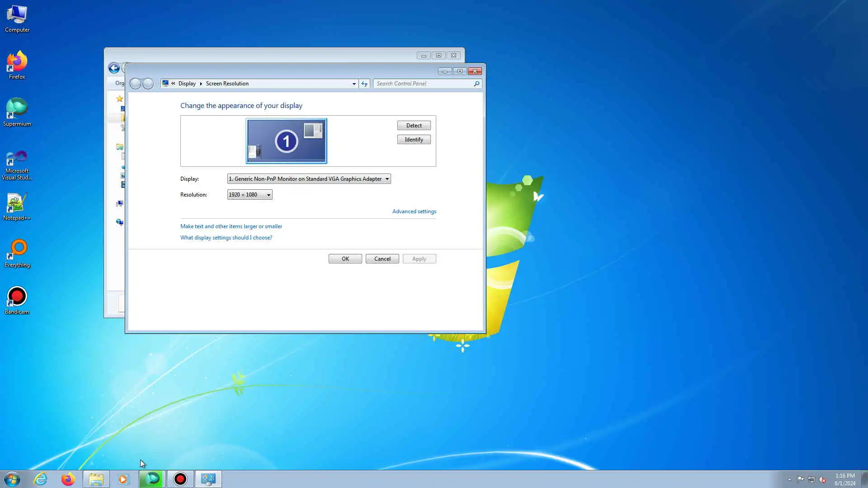Open Firefox from the desktop shortcut
The width and height of the screenshot is (868, 488).
[x=17, y=65]
